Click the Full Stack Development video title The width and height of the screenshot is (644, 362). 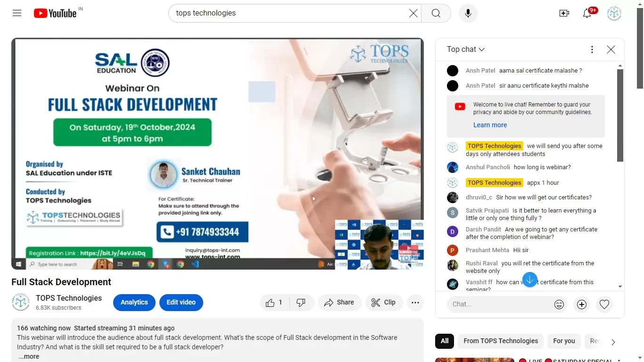tap(61, 282)
